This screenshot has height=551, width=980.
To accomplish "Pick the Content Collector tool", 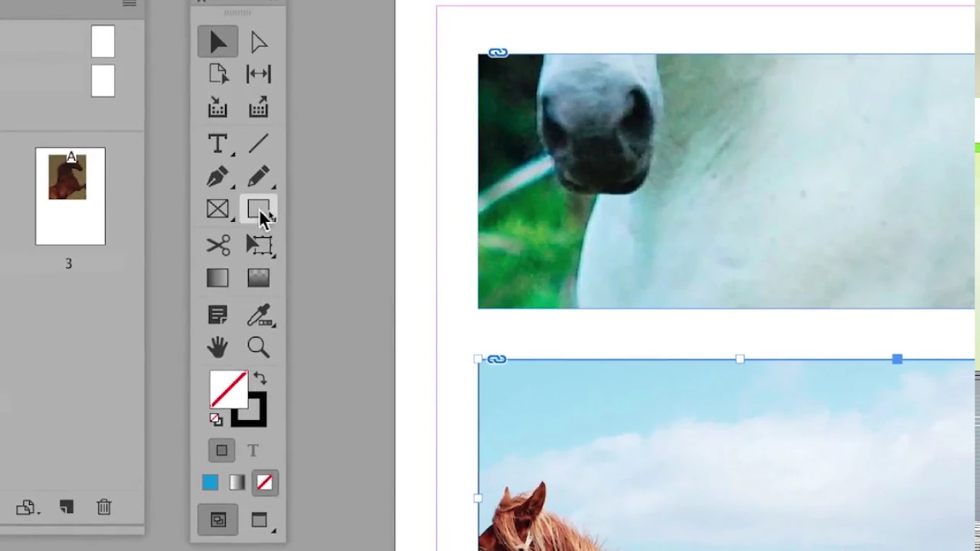I will coord(217,107).
